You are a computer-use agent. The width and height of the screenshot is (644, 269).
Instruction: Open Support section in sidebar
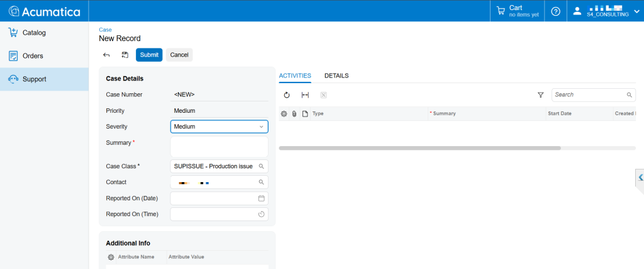click(x=45, y=79)
